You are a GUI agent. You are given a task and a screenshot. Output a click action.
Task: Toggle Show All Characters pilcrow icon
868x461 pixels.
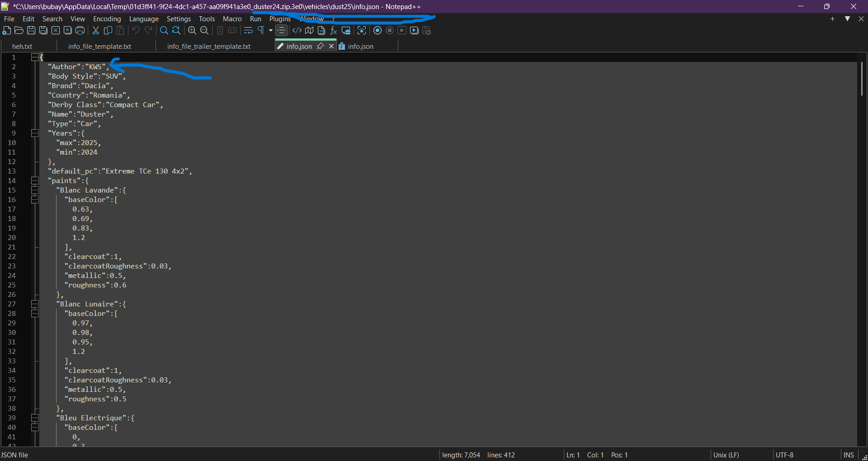[261, 31]
